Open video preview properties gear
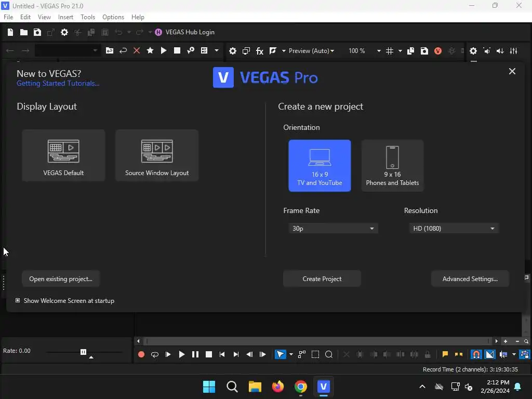 pyautogui.click(x=232, y=51)
